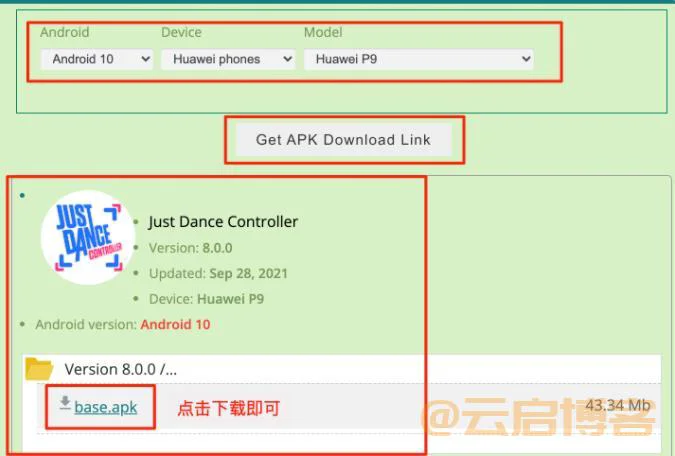Click the 'Just Dance Controller' title text
Image resolution: width=675 pixels, height=456 pixels.
[223, 222]
